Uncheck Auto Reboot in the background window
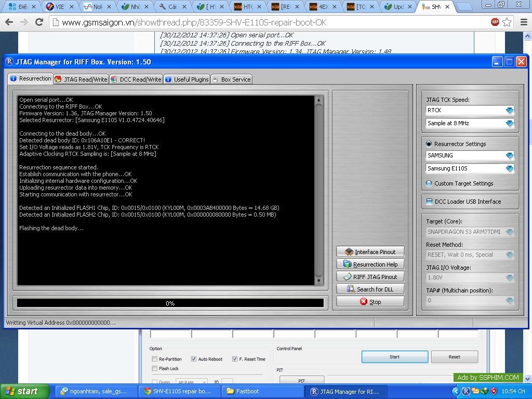532x399 pixels. pos(194,359)
